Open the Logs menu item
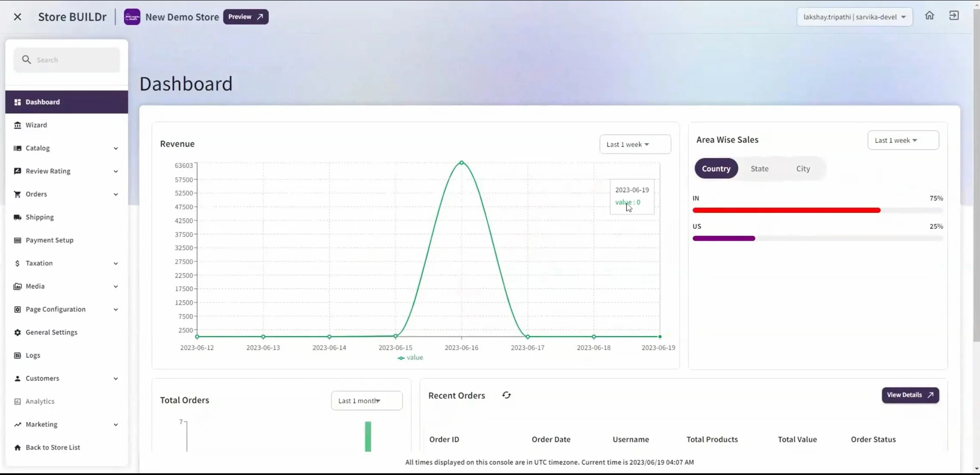Screen dimensions: 980x475 coord(66,355)
